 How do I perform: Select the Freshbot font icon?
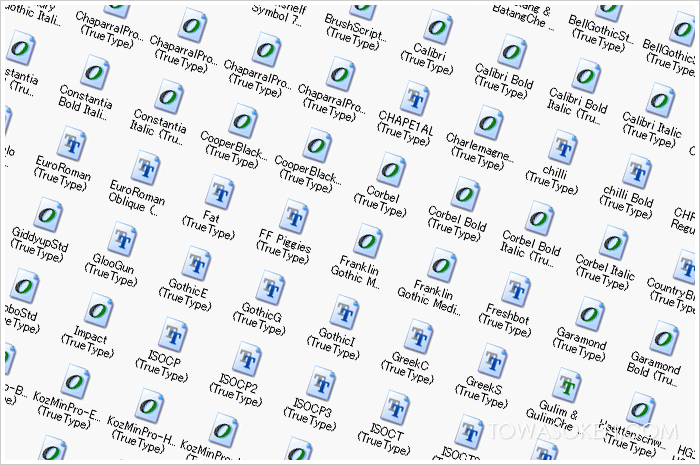click(x=516, y=289)
